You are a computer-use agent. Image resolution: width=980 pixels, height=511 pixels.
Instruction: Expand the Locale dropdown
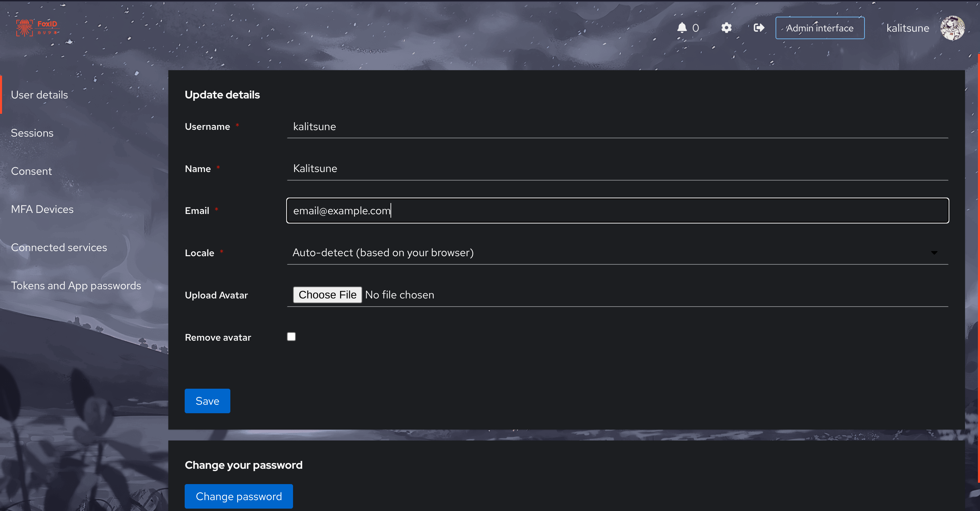tap(617, 253)
